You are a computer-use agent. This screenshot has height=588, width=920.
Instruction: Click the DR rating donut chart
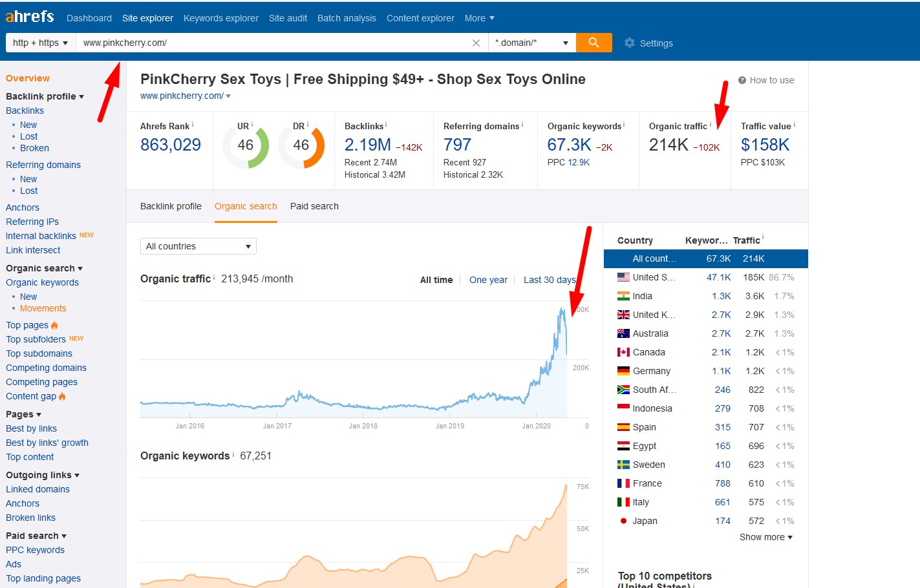click(301, 146)
